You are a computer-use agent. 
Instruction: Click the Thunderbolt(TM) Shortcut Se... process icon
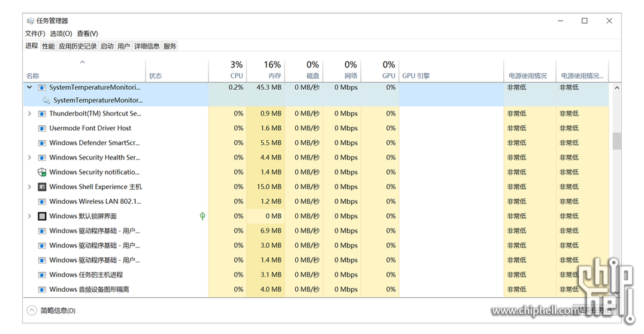click(42, 114)
